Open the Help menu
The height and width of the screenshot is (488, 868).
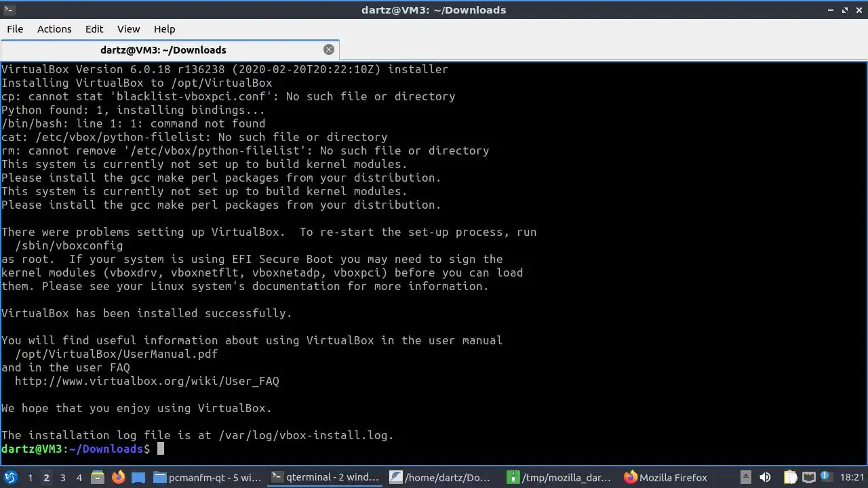164,29
